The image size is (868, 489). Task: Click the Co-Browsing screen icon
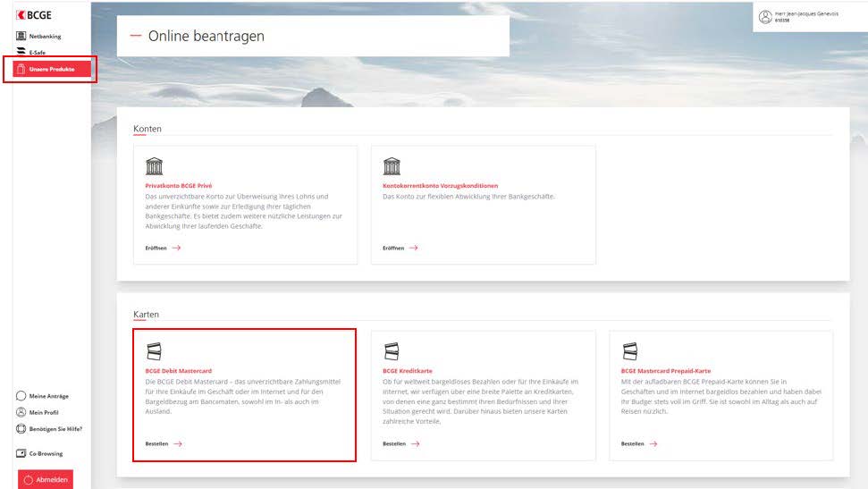[21, 453]
